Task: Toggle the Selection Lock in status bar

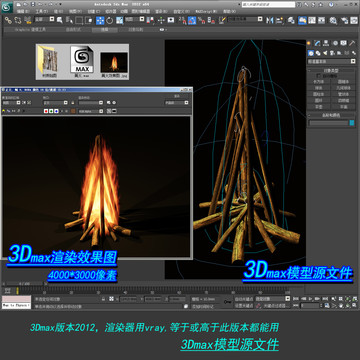Action: 103,299
